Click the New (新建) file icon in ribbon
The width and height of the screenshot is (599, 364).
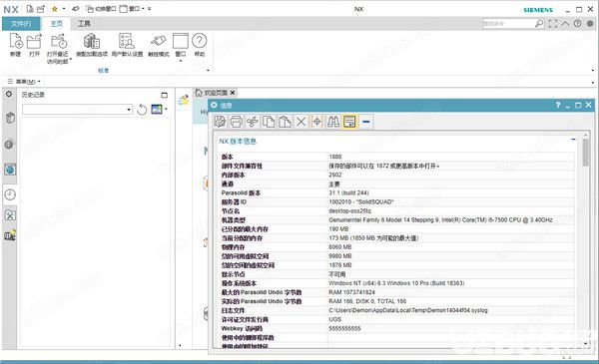click(x=16, y=41)
